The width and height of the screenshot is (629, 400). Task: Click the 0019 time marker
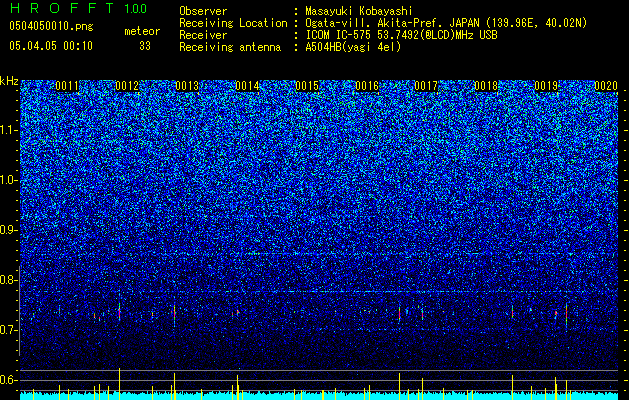546,86
